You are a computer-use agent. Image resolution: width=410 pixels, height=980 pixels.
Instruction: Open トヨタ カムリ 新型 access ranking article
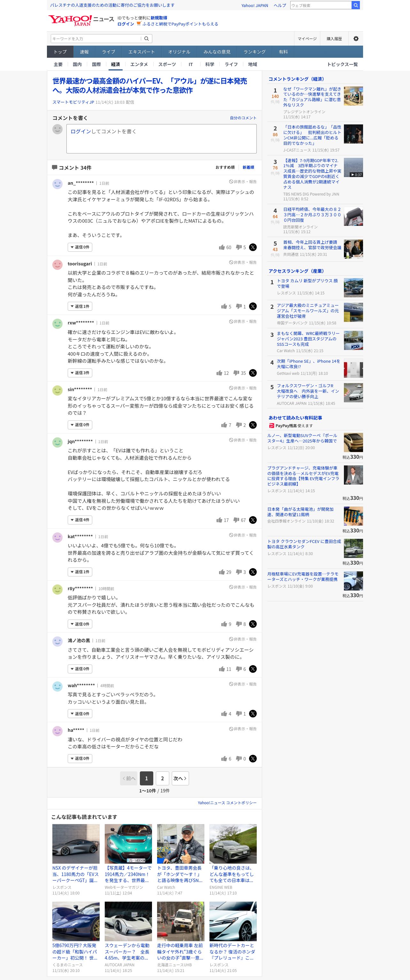click(x=307, y=283)
